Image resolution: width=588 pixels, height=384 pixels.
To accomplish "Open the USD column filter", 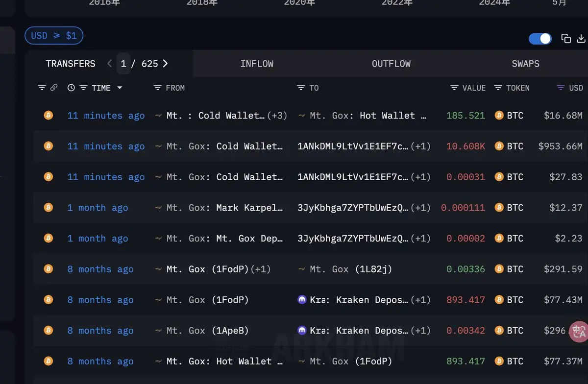I will (561, 88).
